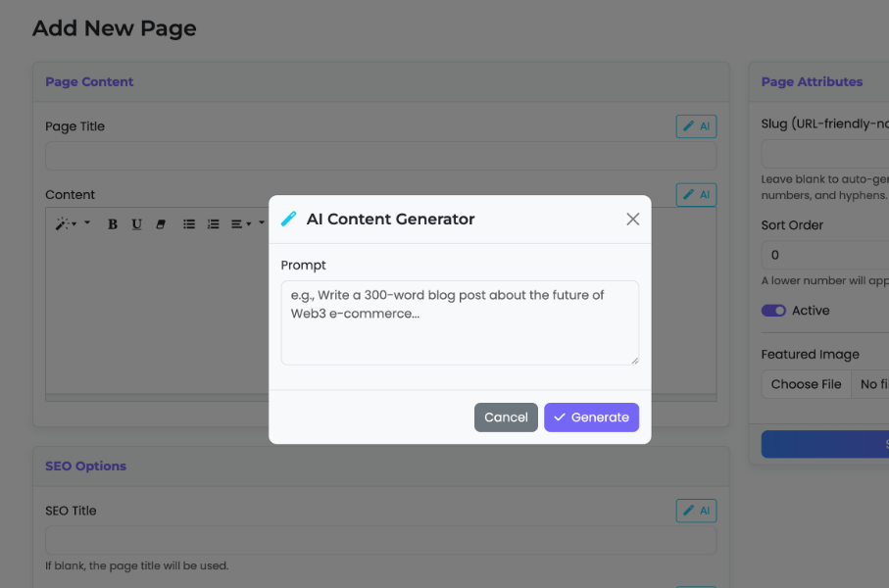Switch to the SEO Options section

coord(86,466)
